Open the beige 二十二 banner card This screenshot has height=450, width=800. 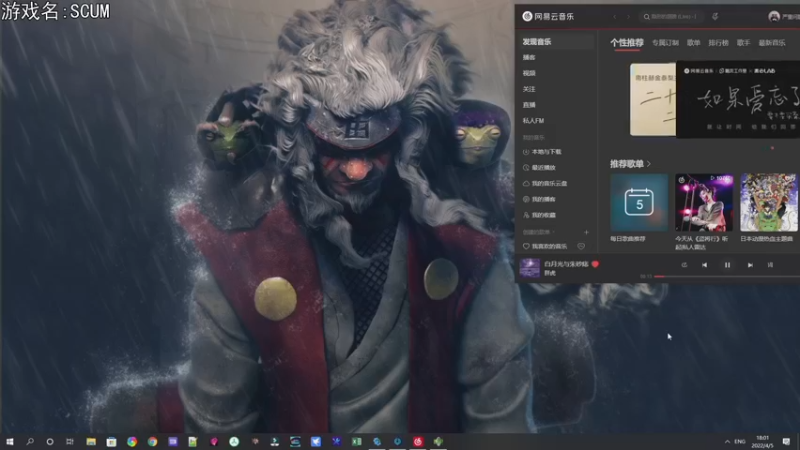653,99
